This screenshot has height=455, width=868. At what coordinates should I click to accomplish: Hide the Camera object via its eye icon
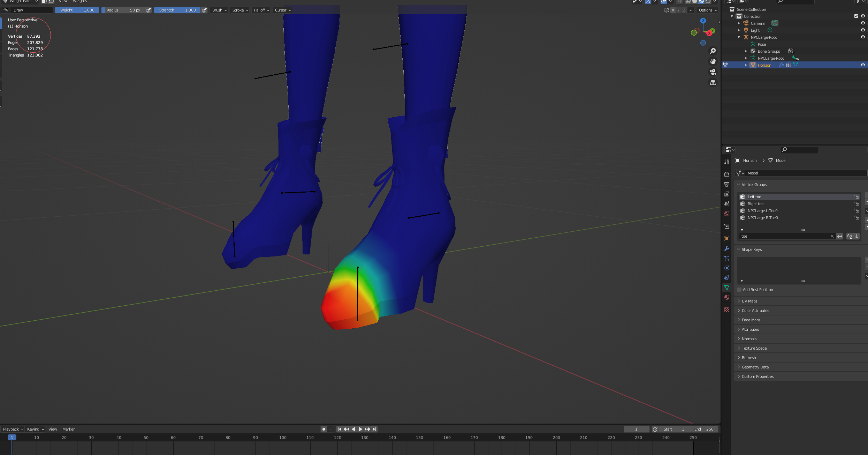pos(863,23)
